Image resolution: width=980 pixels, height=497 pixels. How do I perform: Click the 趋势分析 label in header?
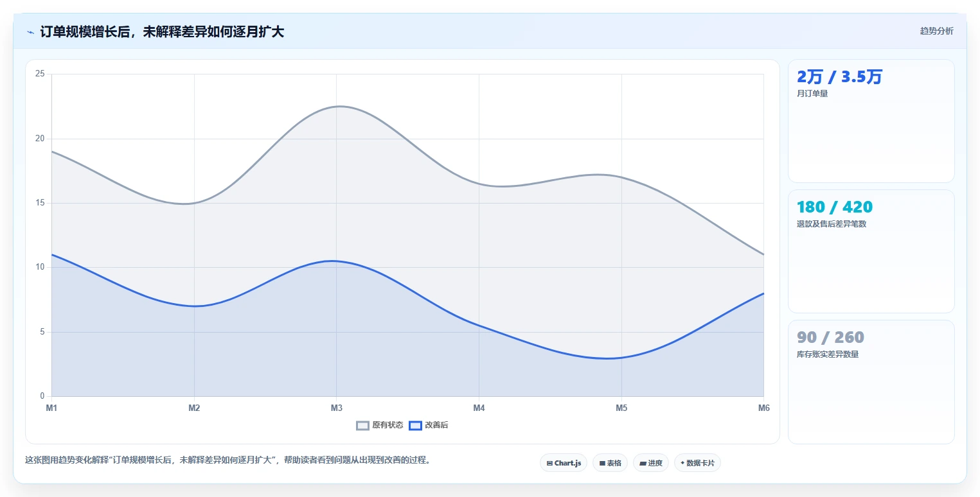pyautogui.click(x=936, y=31)
